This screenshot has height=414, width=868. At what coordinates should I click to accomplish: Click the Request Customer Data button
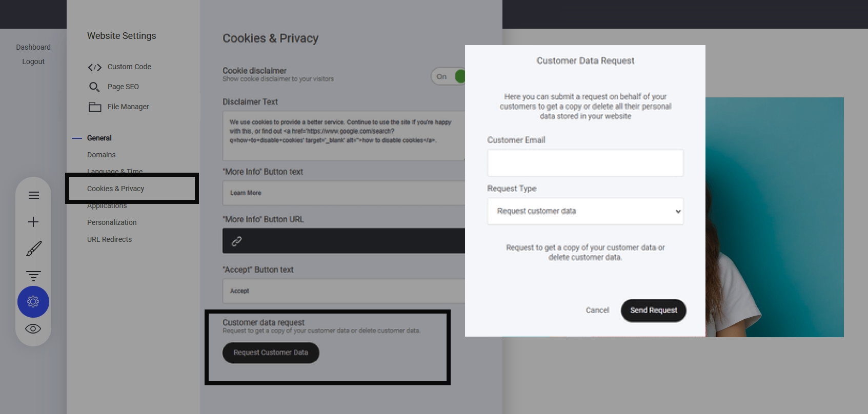click(x=271, y=353)
